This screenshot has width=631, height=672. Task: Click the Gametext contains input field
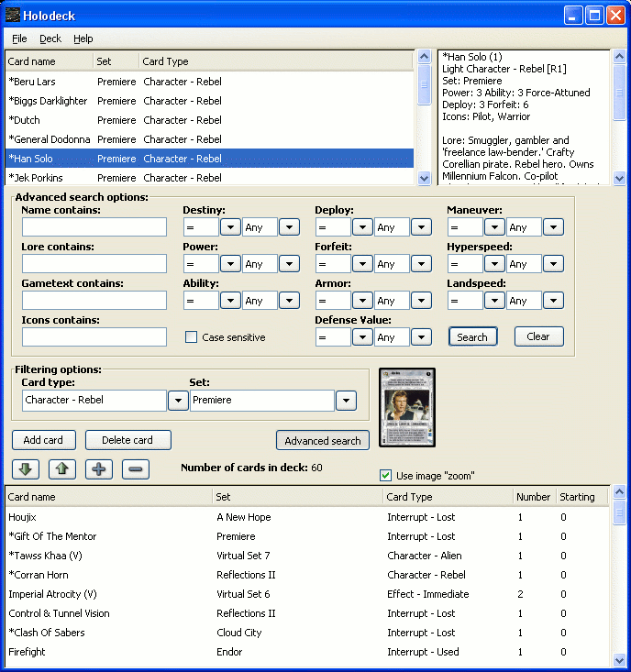point(94,301)
